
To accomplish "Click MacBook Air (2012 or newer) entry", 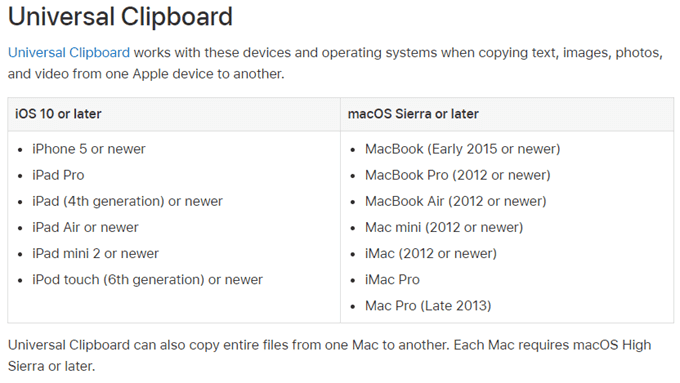I will pyautogui.click(x=455, y=201).
